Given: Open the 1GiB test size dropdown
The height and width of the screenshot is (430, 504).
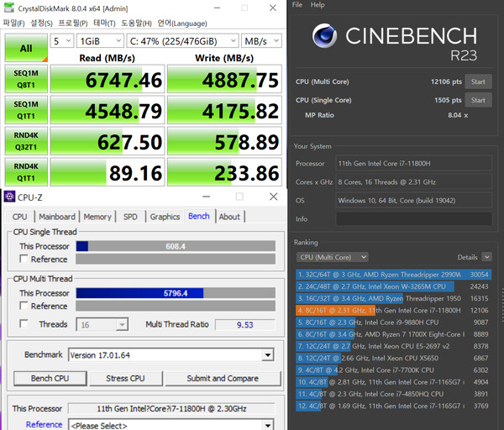Looking at the screenshot, I should [100, 41].
